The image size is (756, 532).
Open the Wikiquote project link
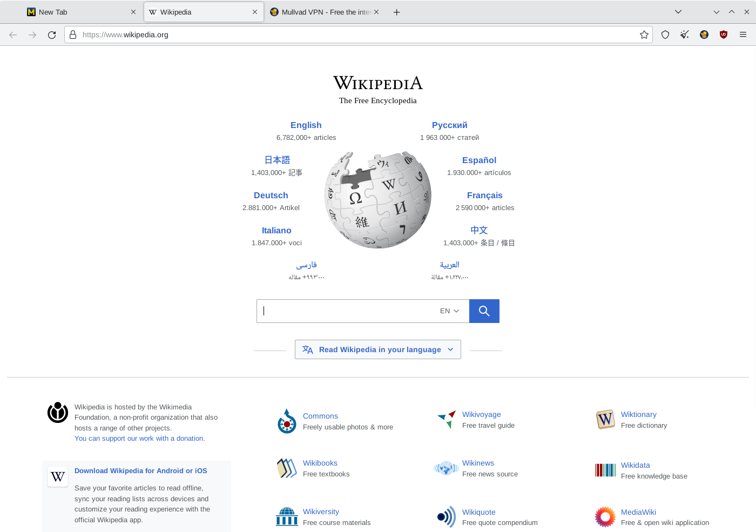click(x=479, y=513)
